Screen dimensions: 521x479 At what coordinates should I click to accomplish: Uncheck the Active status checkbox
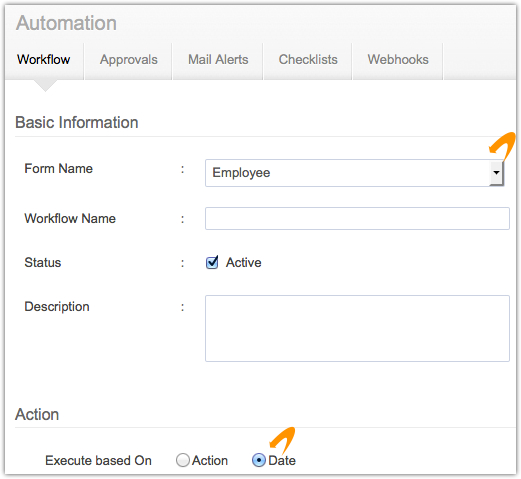pyautogui.click(x=212, y=263)
